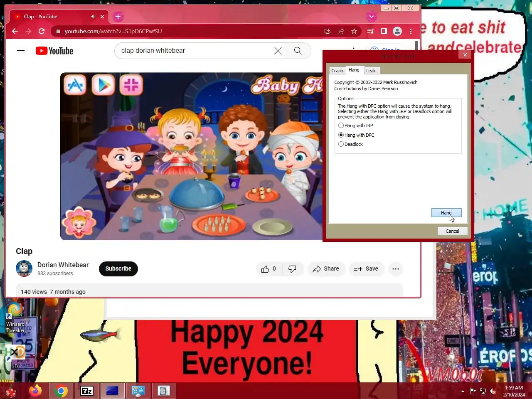Save the video to a playlist
532x399 pixels.
tap(366, 269)
